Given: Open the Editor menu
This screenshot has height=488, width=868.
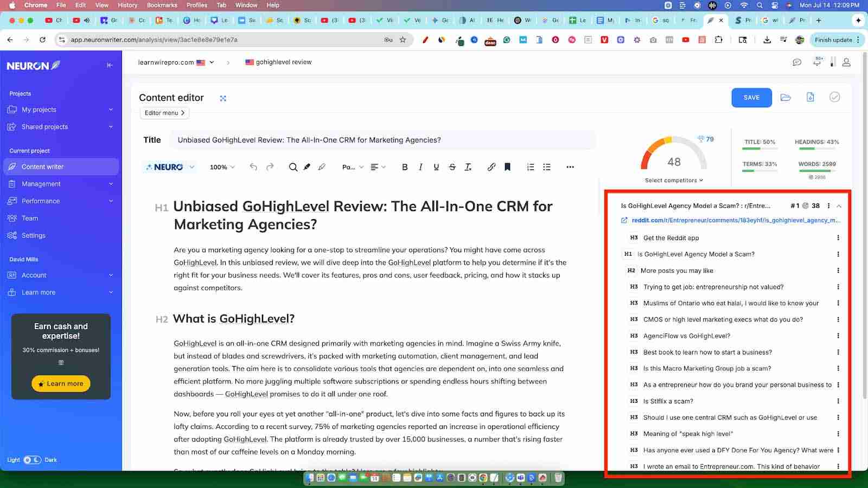Looking at the screenshot, I should pyautogui.click(x=164, y=113).
